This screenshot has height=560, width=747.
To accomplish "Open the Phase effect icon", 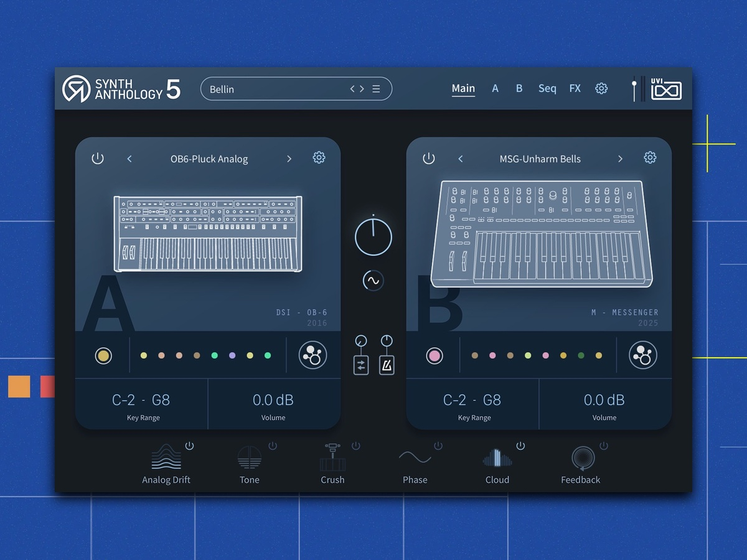I will pyautogui.click(x=415, y=459).
